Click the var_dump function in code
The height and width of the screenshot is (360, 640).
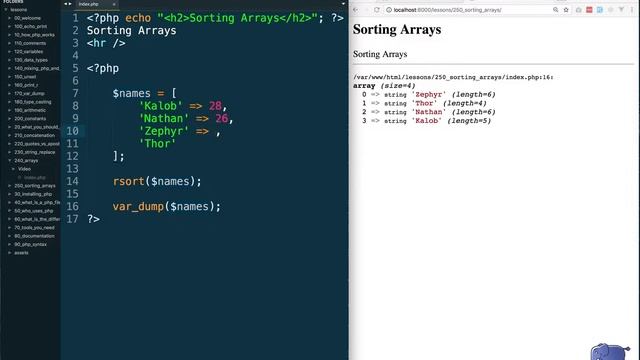138,207
